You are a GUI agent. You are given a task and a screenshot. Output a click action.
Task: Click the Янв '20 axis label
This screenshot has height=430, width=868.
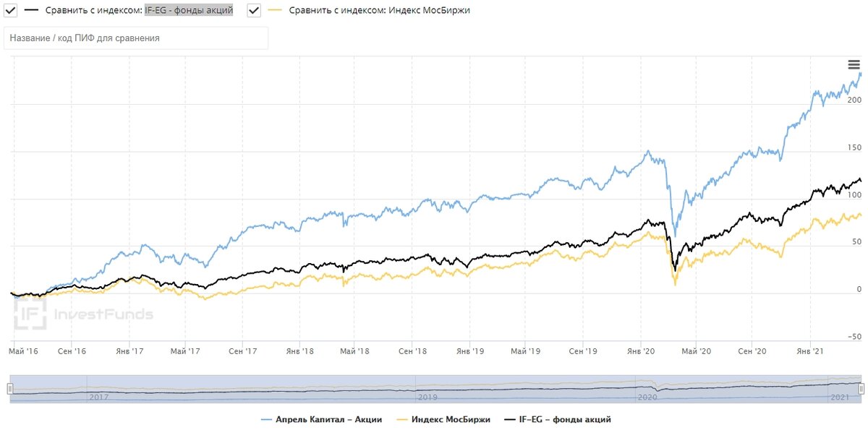tap(640, 351)
